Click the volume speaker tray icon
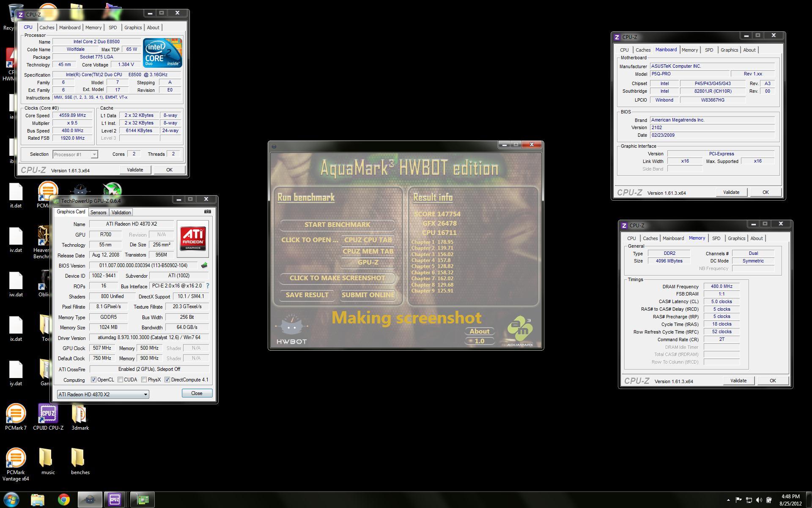The height and width of the screenshot is (508, 812). click(x=759, y=500)
